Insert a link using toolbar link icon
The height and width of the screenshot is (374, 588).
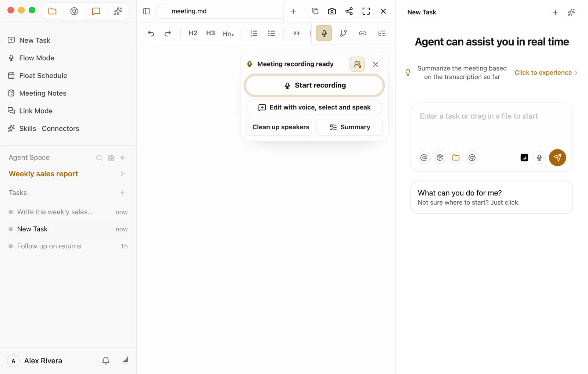363,33
